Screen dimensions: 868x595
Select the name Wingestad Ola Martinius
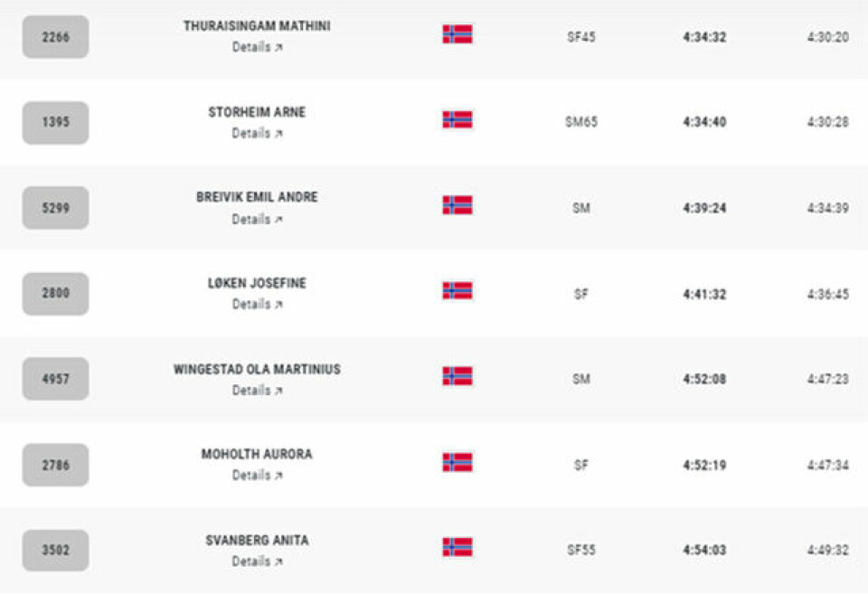[x=257, y=369]
